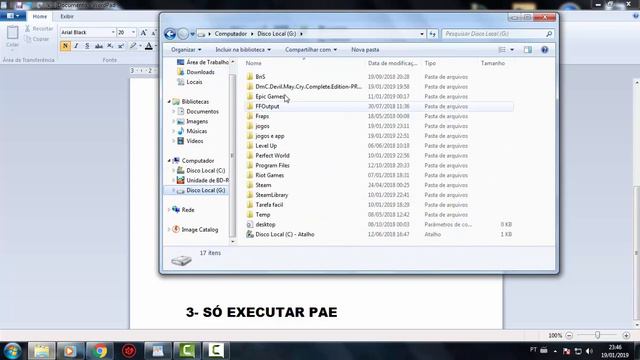Open Compartilhar com dropdown
The image size is (640, 360).
(311, 50)
